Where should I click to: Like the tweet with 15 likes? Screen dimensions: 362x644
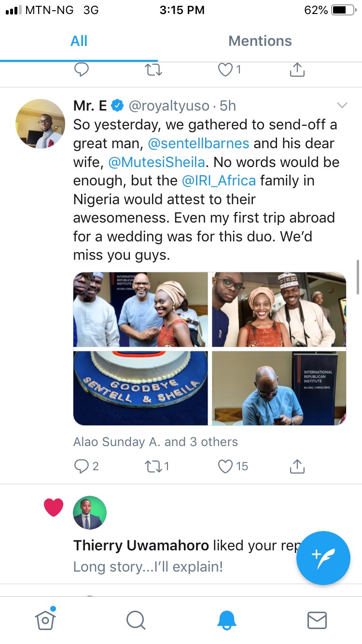coord(225,466)
